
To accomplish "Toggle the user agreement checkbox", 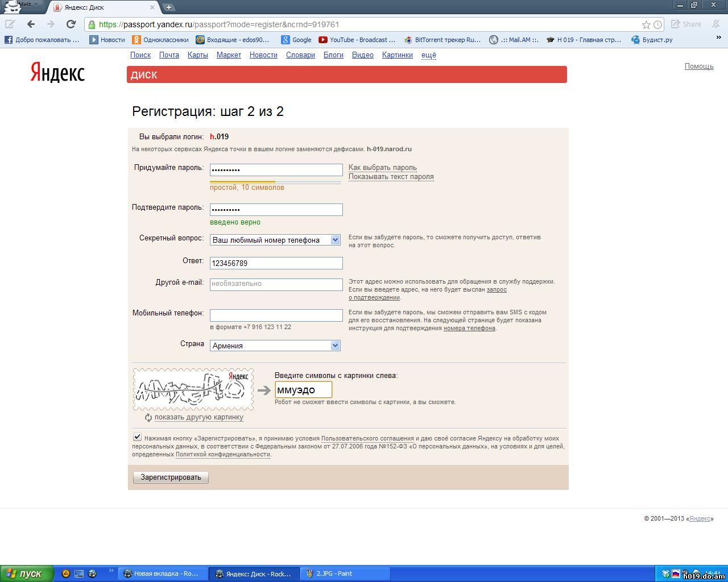I will tap(137, 437).
